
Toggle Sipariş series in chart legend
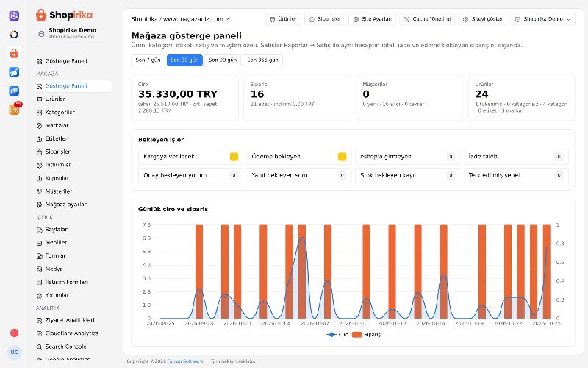click(x=366, y=335)
